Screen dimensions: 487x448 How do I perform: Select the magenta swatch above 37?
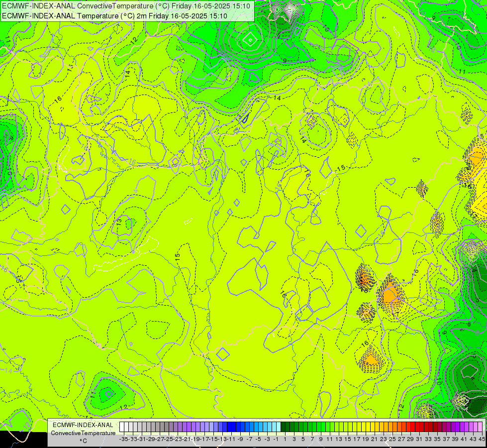[x=449, y=427]
